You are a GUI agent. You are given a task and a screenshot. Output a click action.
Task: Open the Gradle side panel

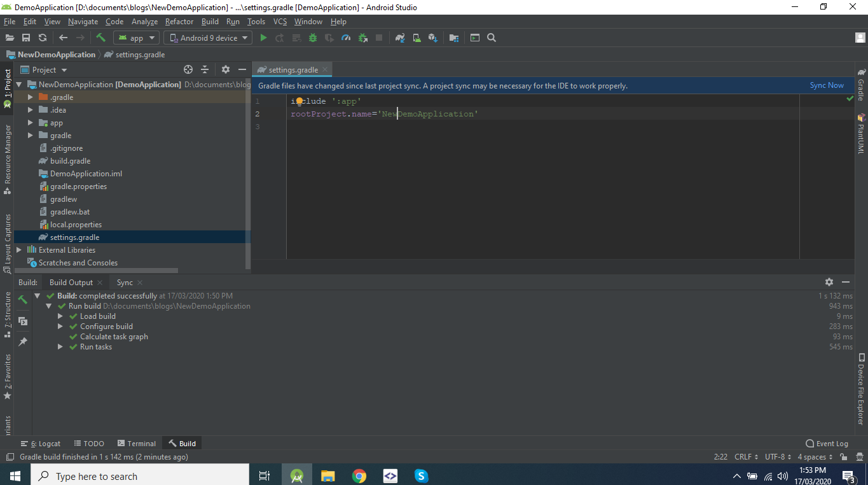pyautogui.click(x=861, y=85)
